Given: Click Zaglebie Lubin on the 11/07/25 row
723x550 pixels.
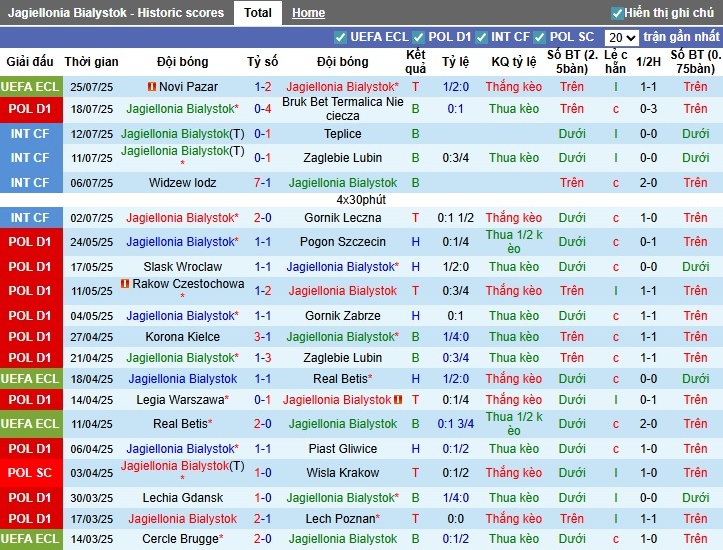Looking at the screenshot, I should 343,158.
